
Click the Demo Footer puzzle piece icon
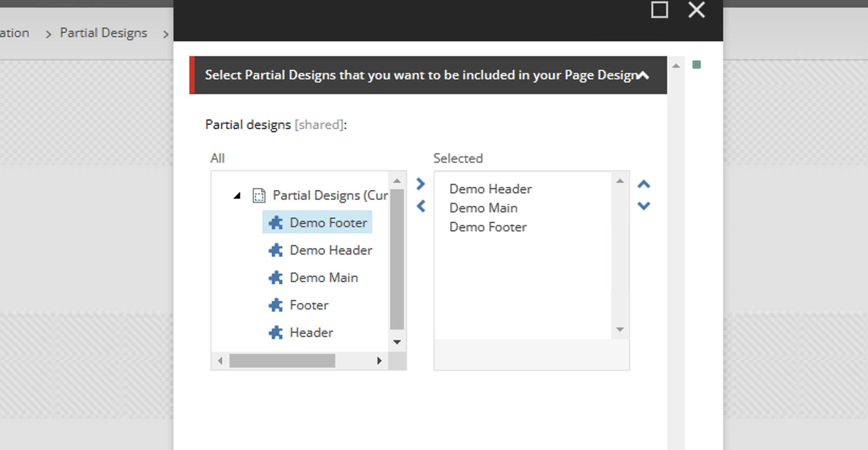click(275, 222)
